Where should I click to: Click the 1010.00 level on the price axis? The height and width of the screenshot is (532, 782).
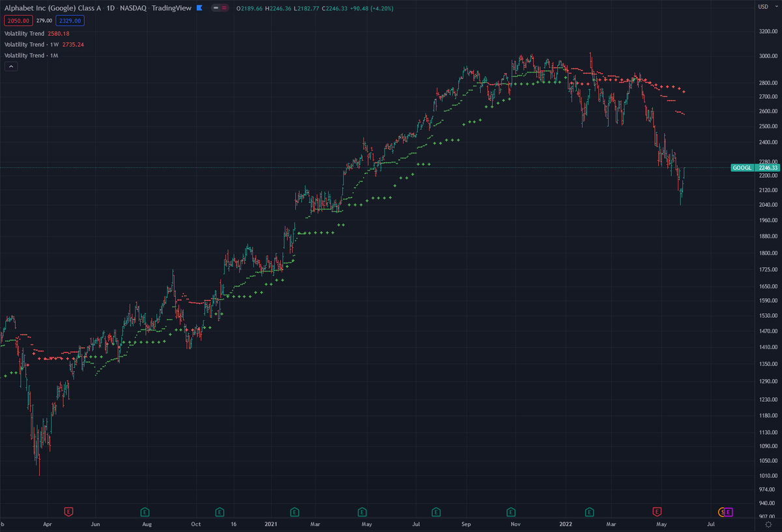768,477
